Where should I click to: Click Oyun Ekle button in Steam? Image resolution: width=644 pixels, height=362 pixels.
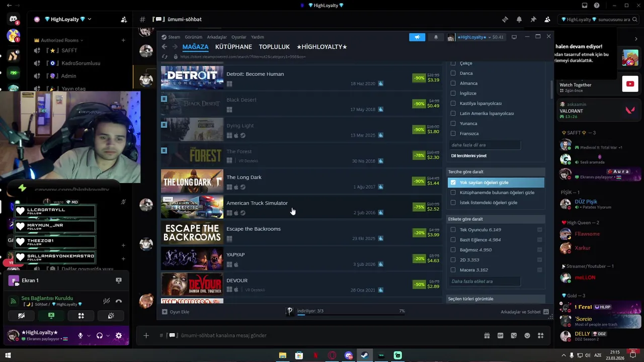coord(176,312)
